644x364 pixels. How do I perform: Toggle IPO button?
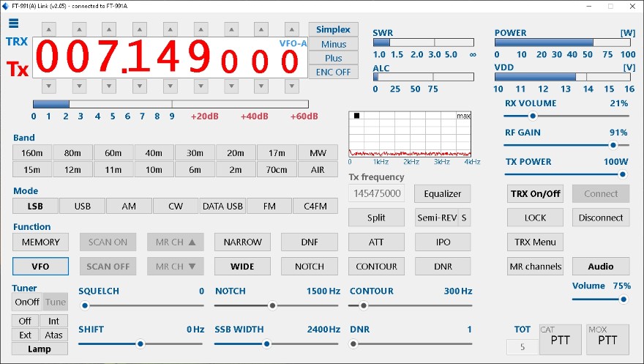pyautogui.click(x=443, y=242)
